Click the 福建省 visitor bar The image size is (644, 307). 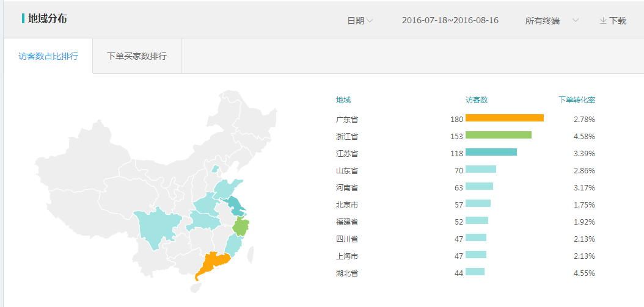pos(477,220)
